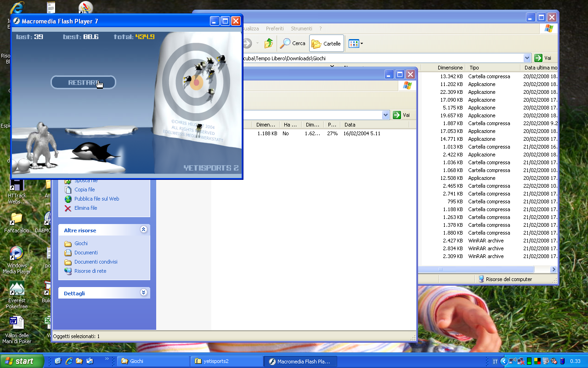
Task: Click the Pubblica file sul Web globe icon
Action: coord(68,199)
